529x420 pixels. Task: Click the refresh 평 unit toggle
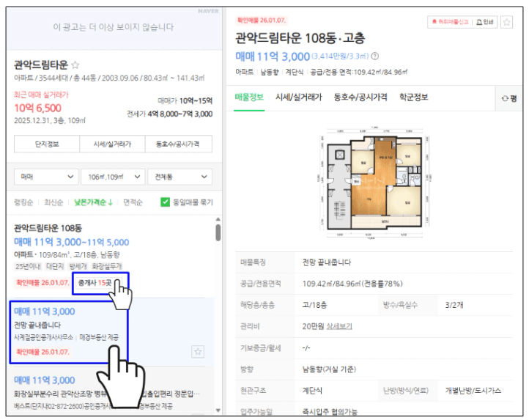point(509,98)
